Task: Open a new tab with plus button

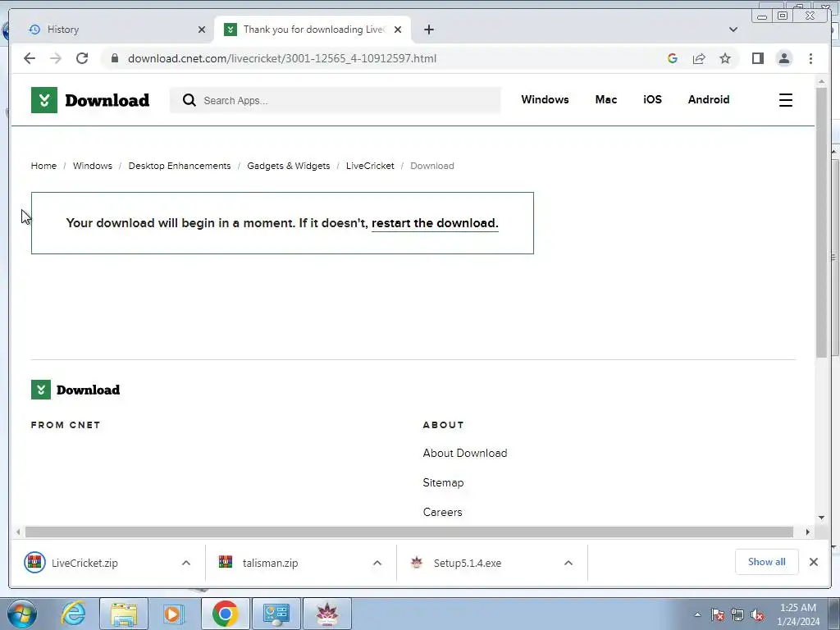Action: [x=428, y=30]
